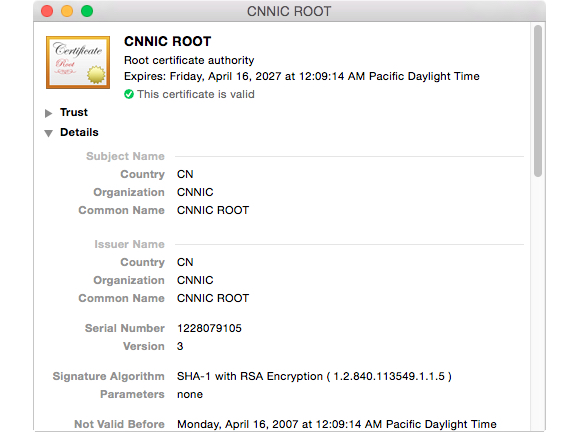Click the Parameters label
This screenshot has height=432, width=580.
click(132, 394)
